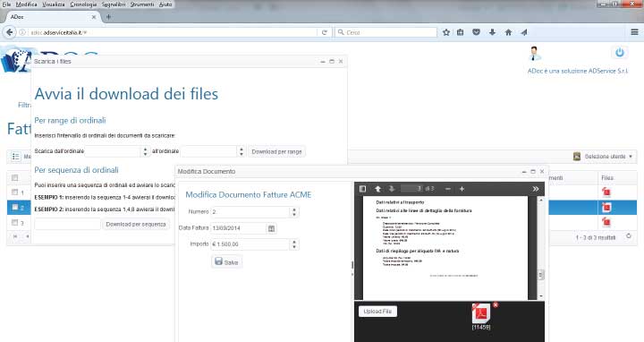Viewport: 644px width, 342px height.
Task: Zoom in in the PDF viewer
Action: [x=462, y=189]
